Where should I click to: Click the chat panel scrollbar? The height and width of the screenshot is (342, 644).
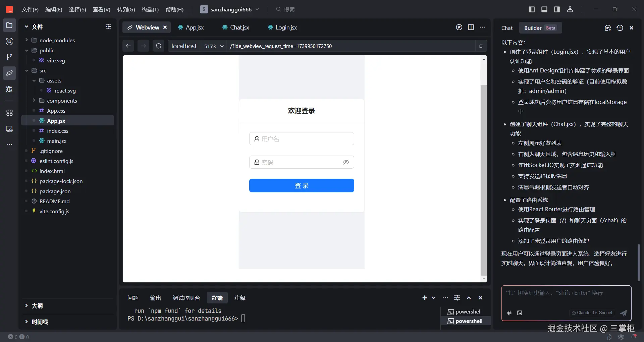pyautogui.click(x=639, y=262)
